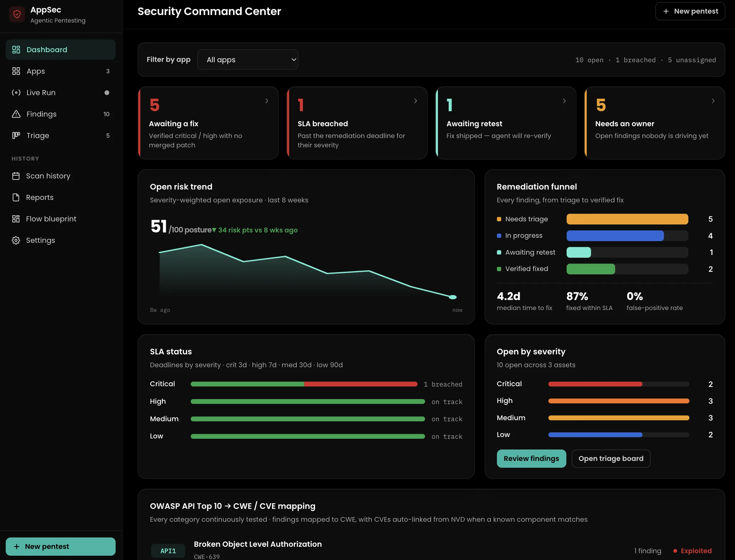
Task: Click the '51' posture score
Action: [159, 226]
